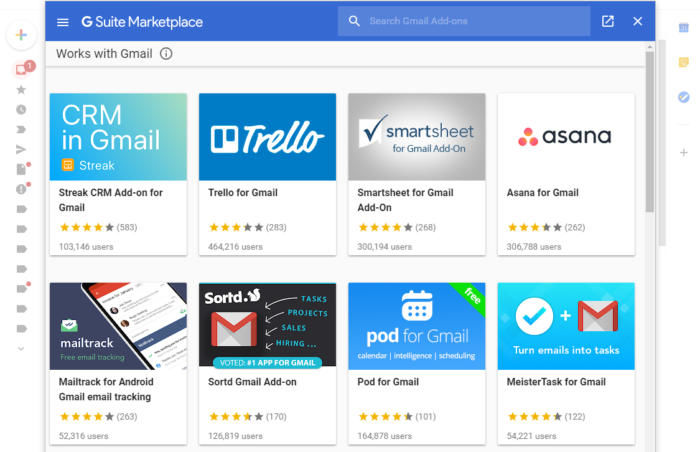The image size is (700, 452).
Task: Click Pod for Gmail title
Action: 388,382
